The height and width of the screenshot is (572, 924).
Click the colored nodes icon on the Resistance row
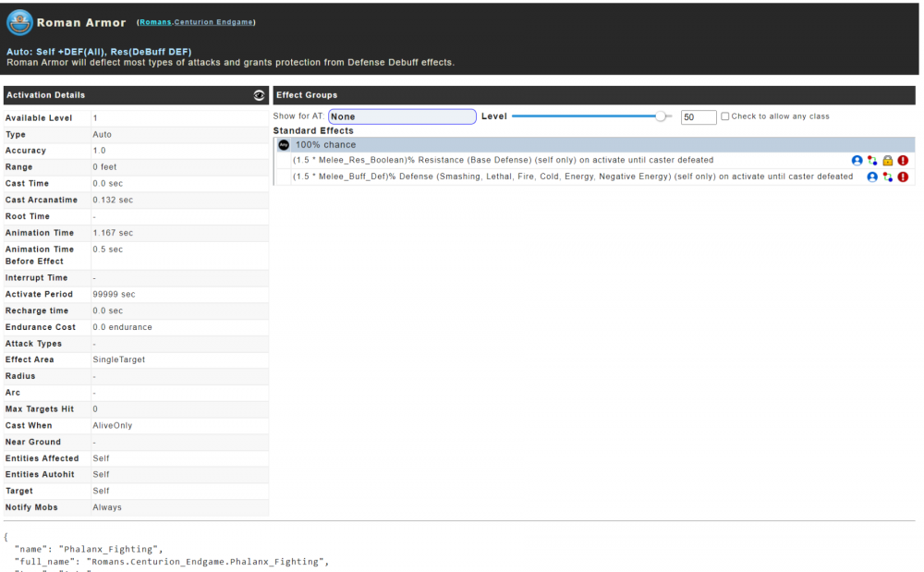pos(871,161)
